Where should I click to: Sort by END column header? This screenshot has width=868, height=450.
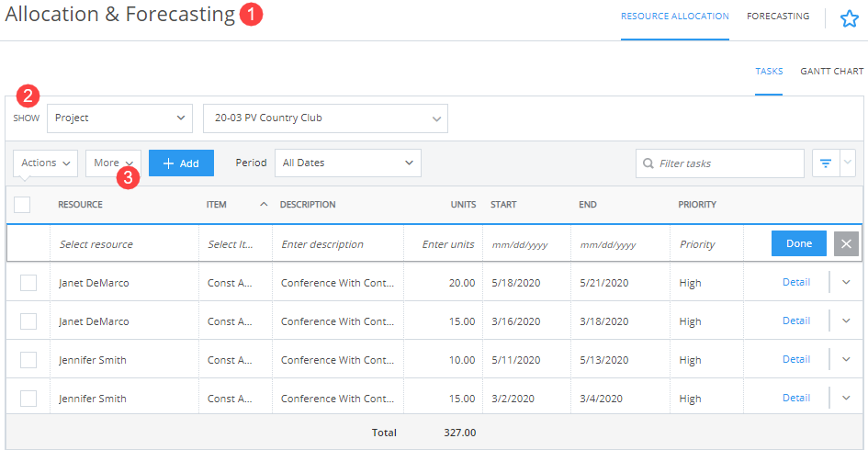pyautogui.click(x=587, y=204)
